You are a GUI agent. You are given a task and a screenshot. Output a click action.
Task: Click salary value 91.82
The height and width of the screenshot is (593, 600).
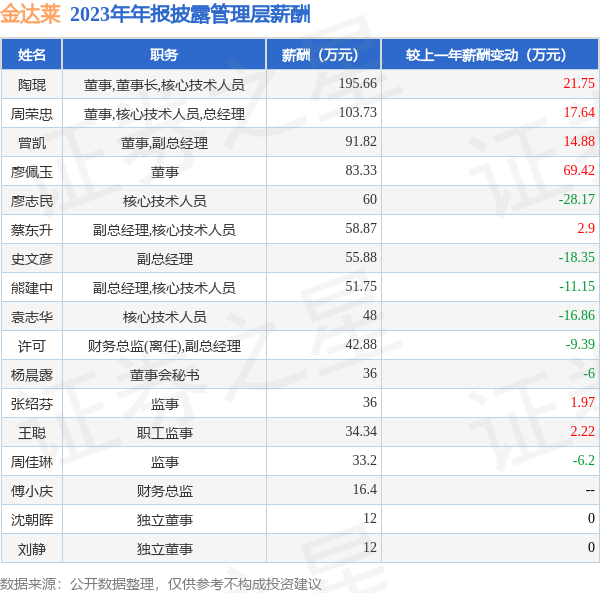tap(361, 142)
